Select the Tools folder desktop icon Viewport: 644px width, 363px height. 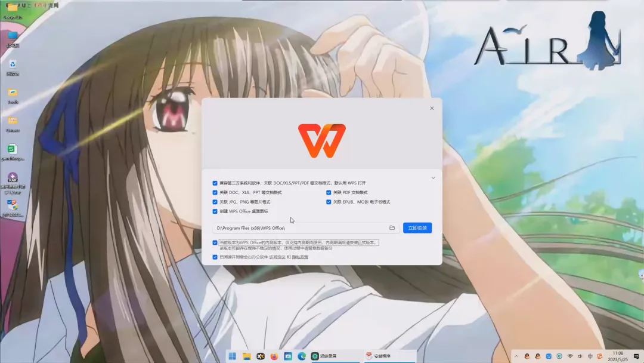coord(13,96)
